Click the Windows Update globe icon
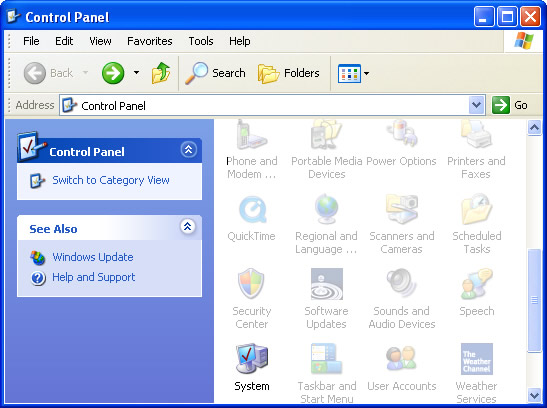Screen dimensions: 547x408 38,258
